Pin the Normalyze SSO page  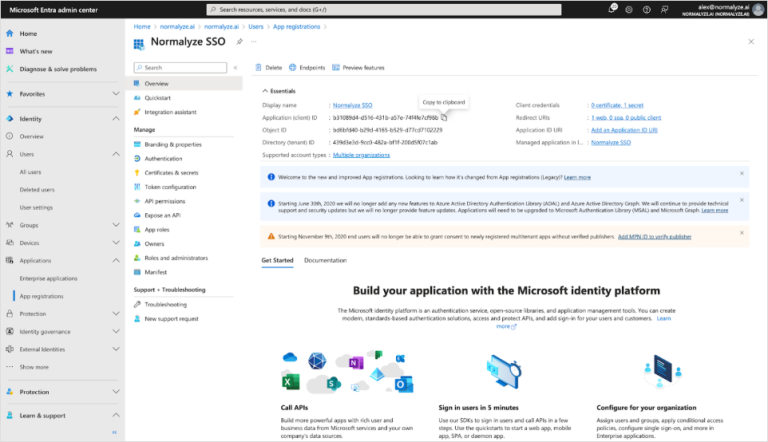239,42
